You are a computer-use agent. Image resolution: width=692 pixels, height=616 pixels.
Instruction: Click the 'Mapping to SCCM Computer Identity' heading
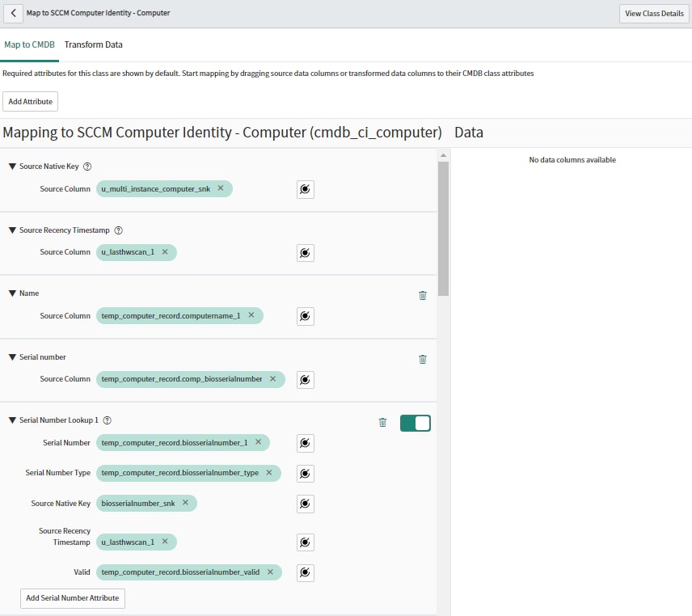[x=222, y=133]
